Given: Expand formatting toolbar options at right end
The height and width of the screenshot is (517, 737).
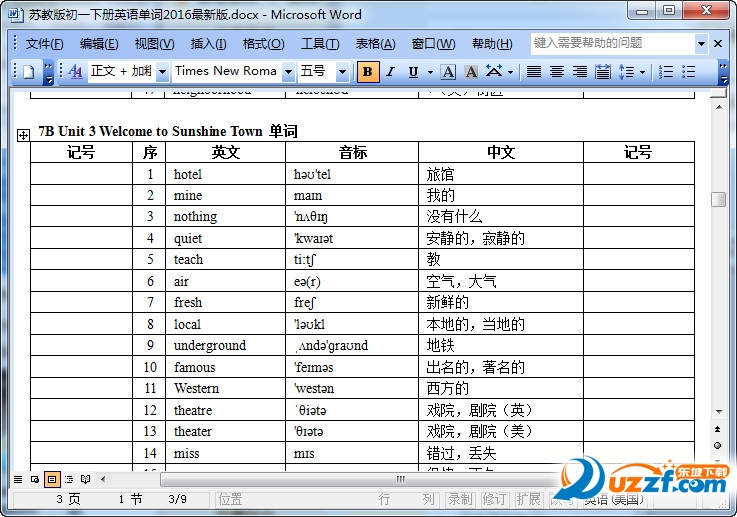Looking at the screenshot, I should [x=724, y=72].
